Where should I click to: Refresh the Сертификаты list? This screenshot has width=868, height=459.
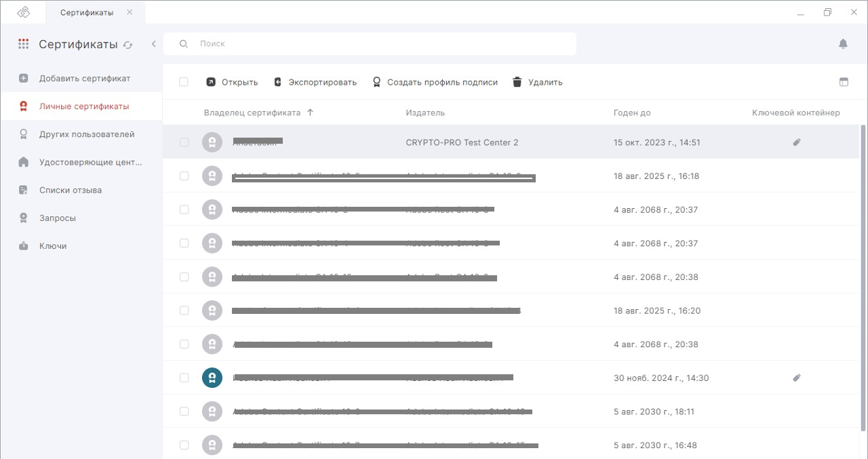click(128, 45)
